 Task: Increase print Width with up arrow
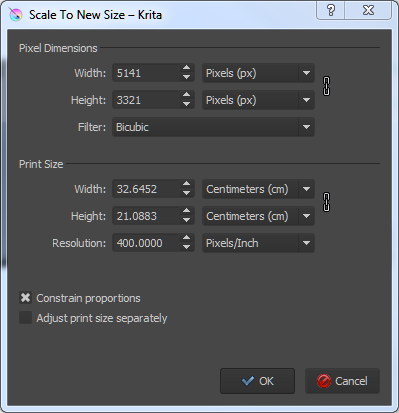tap(187, 184)
